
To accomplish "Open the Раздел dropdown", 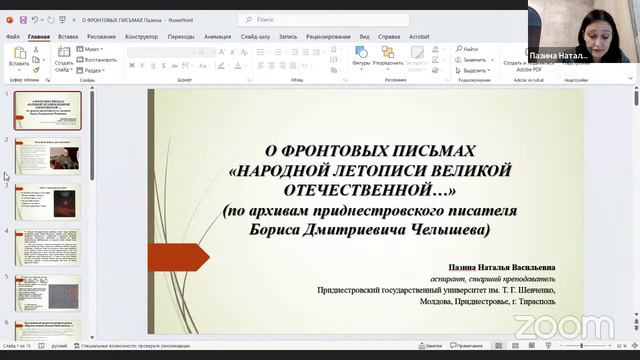I will click(91, 71).
